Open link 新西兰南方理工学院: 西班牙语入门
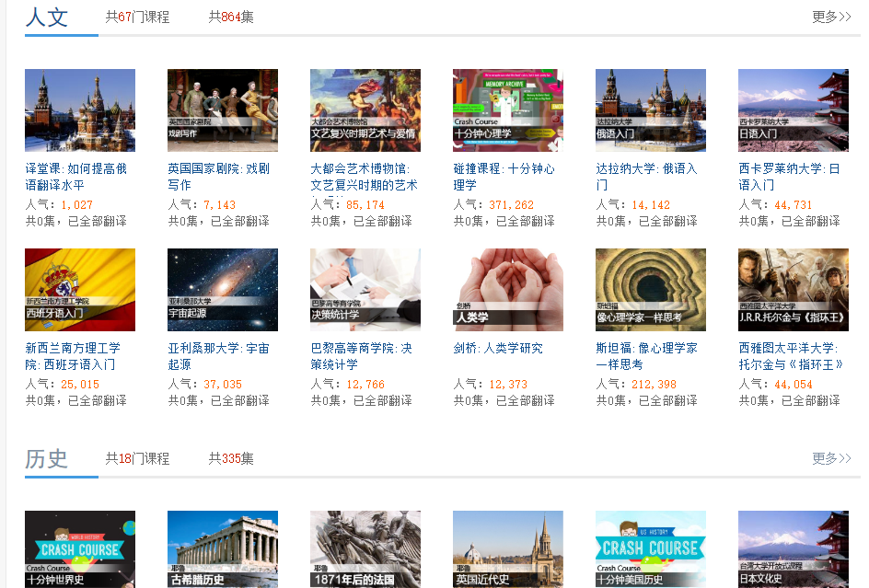 (73, 356)
